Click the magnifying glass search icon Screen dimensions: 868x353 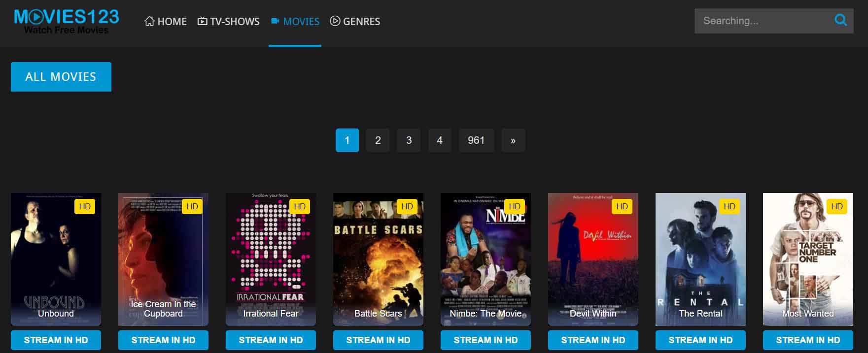tap(840, 20)
